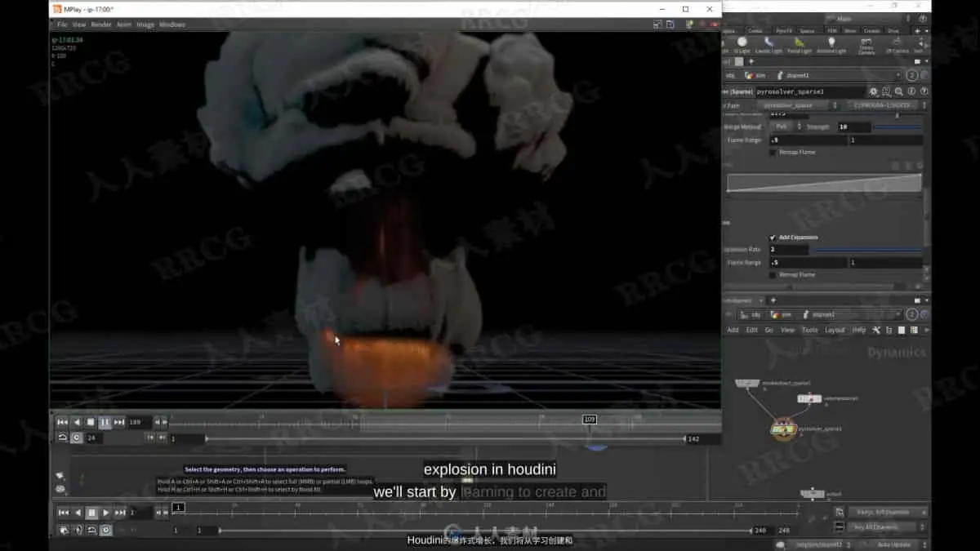Viewport: 980px width, 551px height.
Task: Adjust the Expansion Rate slider
Action: [x=867, y=250]
